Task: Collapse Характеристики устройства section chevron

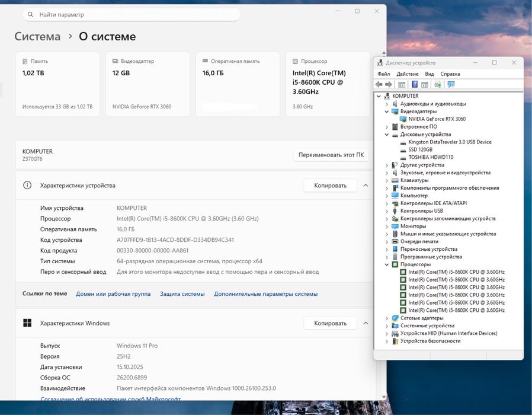Action: click(x=366, y=186)
